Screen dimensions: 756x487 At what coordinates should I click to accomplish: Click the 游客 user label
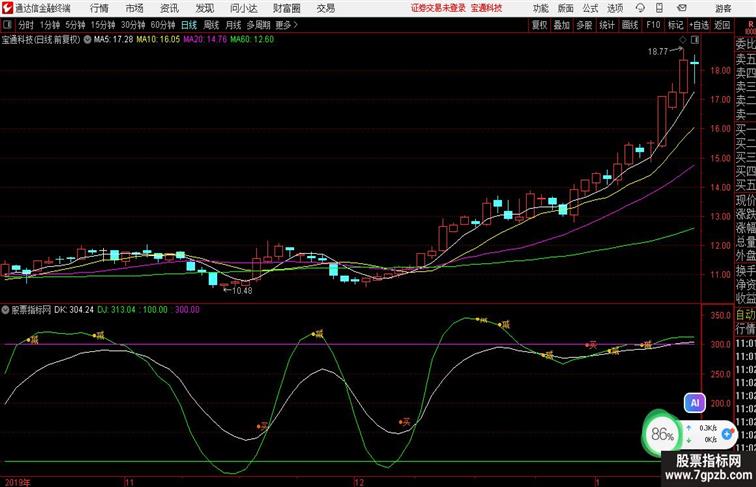pos(723,8)
